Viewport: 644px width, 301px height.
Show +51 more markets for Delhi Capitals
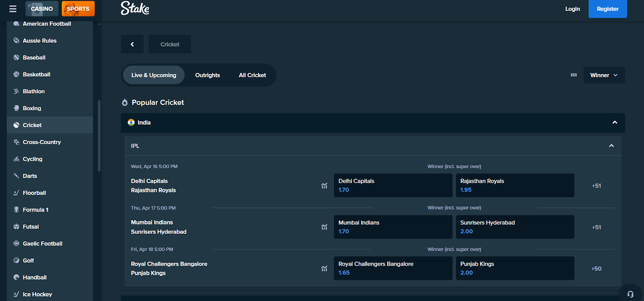click(597, 186)
